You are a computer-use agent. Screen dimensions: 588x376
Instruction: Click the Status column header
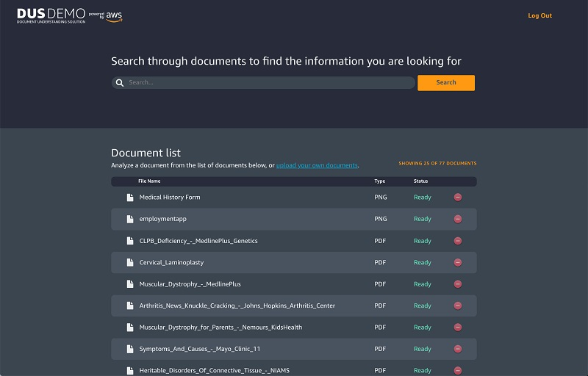pyautogui.click(x=420, y=181)
